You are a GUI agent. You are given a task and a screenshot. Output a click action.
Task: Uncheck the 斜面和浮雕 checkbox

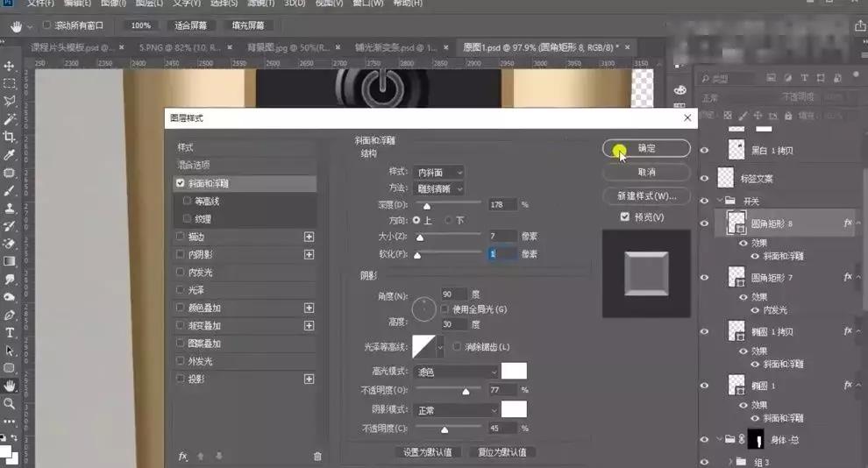[x=180, y=183]
